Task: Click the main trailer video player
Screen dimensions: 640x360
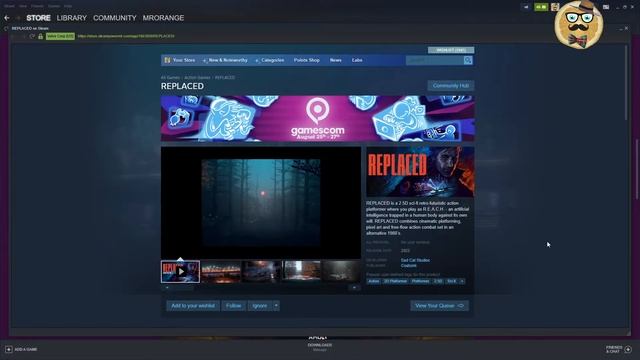Action: pos(261,202)
